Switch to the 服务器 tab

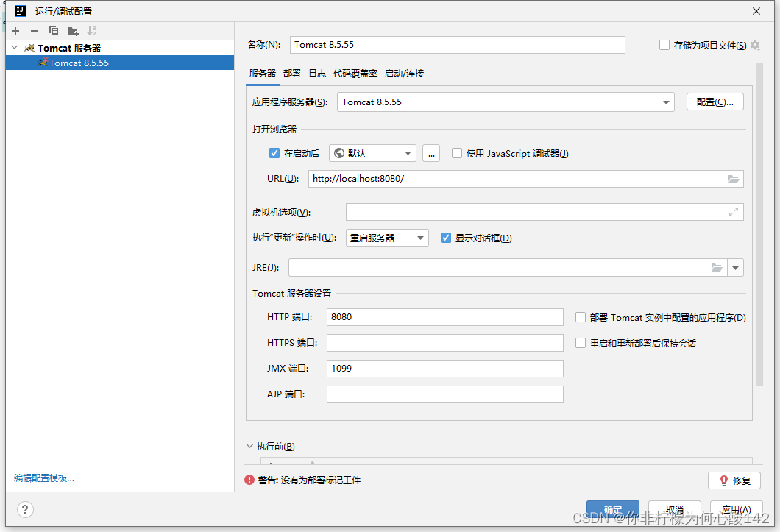point(263,74)
